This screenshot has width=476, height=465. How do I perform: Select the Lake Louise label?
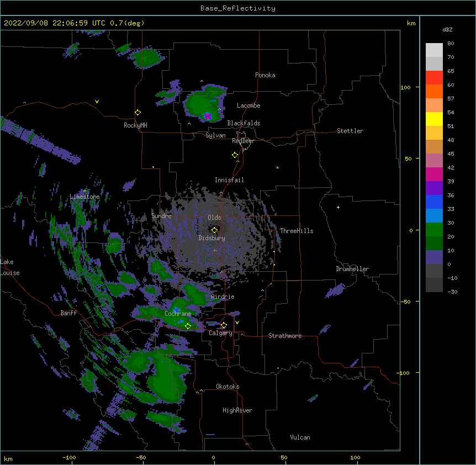click(x=10, y=267)
